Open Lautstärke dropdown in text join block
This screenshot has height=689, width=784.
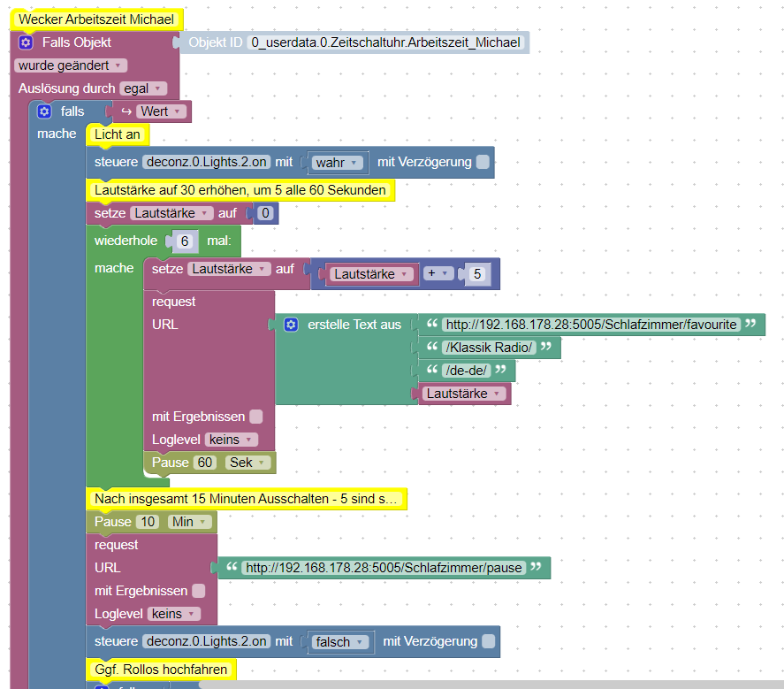[x=463, y=394]
